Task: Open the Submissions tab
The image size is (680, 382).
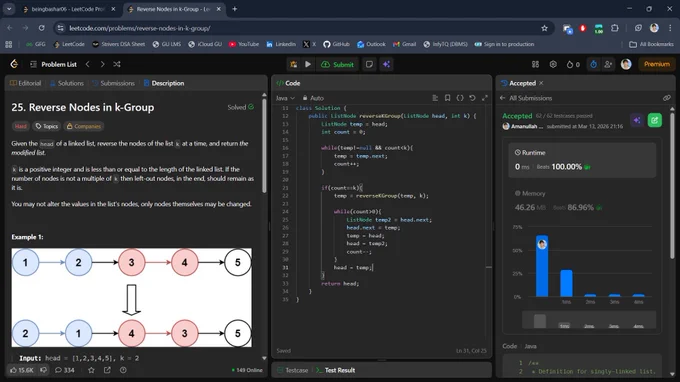Action: pos(113,83)
